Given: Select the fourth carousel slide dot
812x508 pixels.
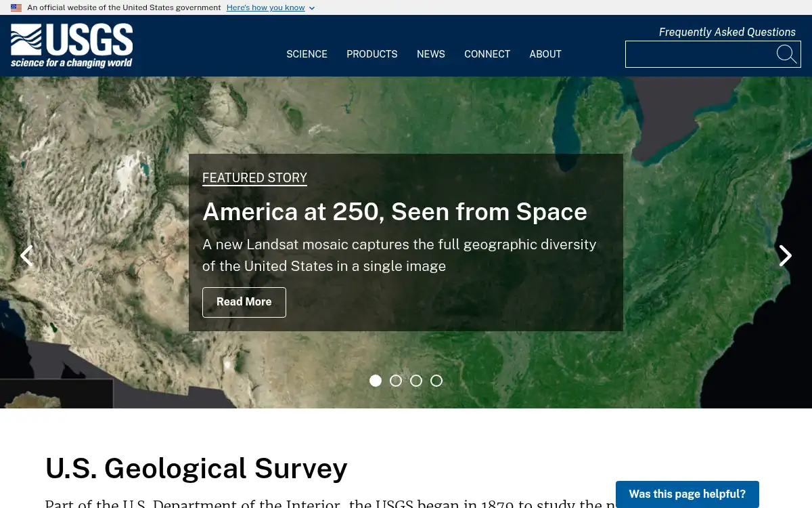Looking at the screenshot, I should coord(436,381).
